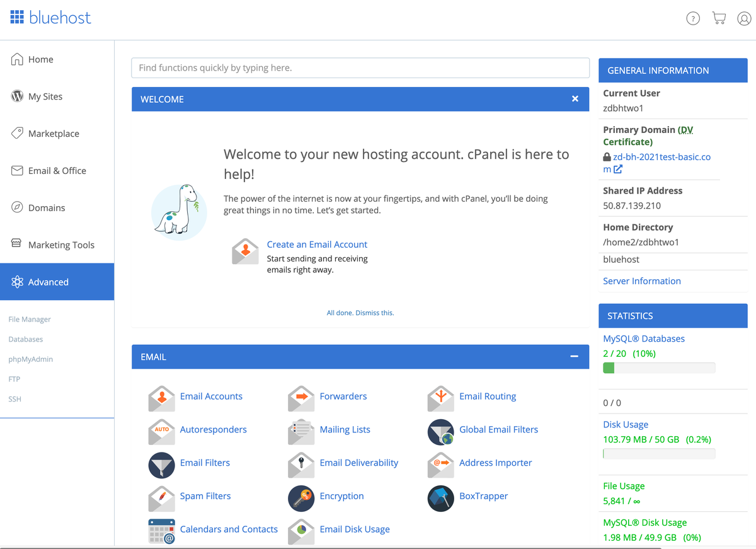Click the Spam Filters envelope icon

pos(161,497)
